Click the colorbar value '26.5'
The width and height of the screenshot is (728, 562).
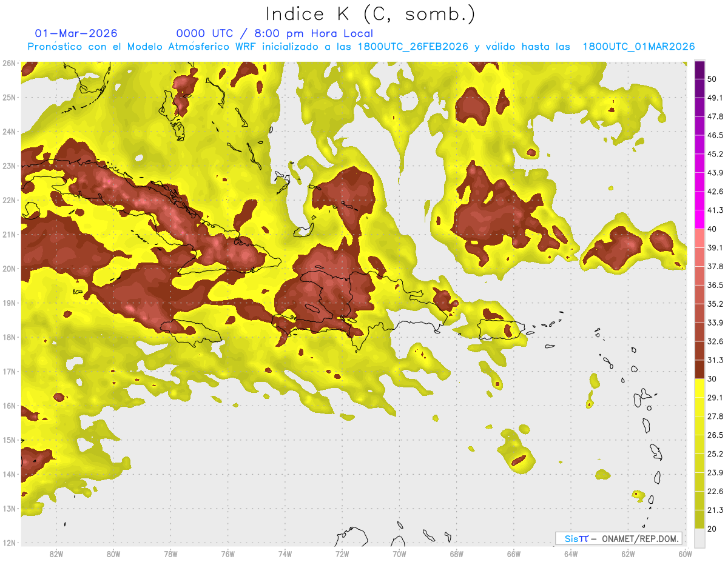click(x=715, y=435)
